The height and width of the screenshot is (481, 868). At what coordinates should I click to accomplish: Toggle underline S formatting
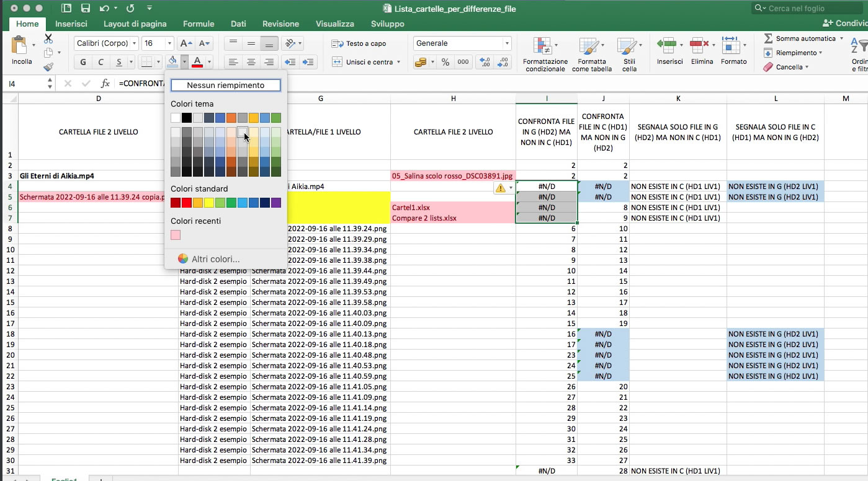tap(119, 62)
